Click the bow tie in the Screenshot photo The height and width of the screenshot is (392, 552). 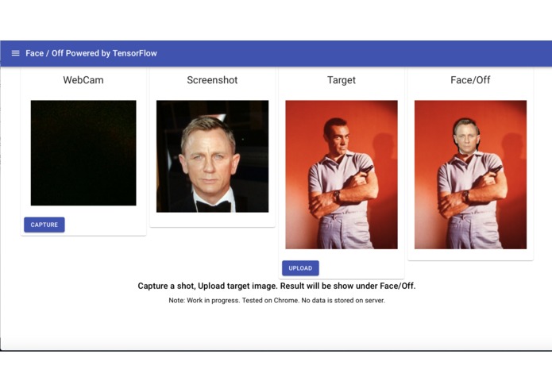(214, 206)
